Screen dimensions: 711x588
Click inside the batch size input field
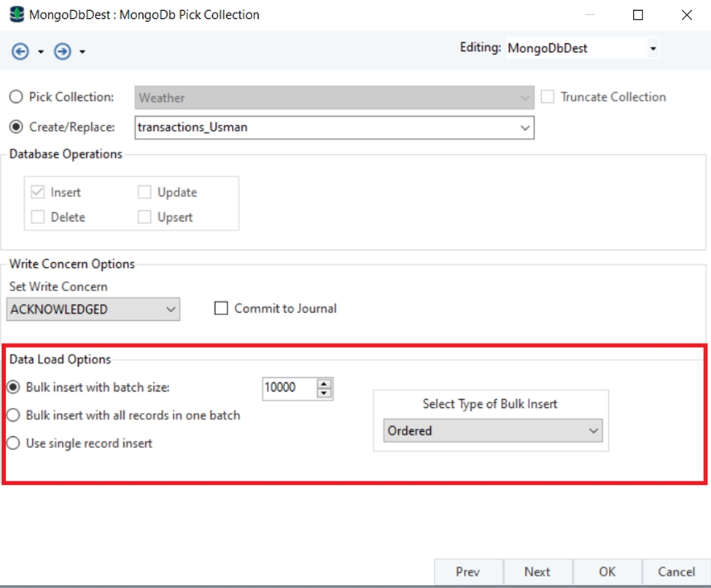point(289,388)
